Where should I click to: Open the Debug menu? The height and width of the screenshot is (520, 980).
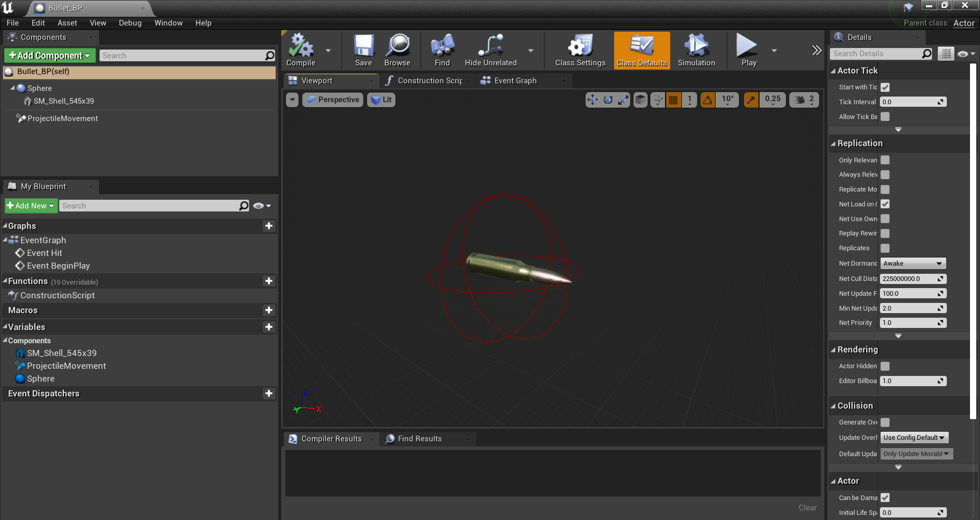pos(130,23)
